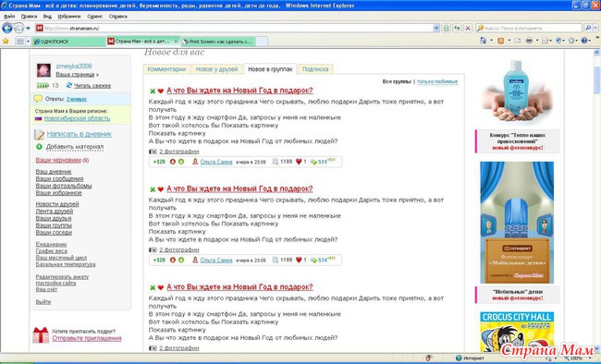The height and width of the screenshot is (364, 601).
Task: Open the Ваши черновики link
Action: pyautogui.click(x=58, y=160)
